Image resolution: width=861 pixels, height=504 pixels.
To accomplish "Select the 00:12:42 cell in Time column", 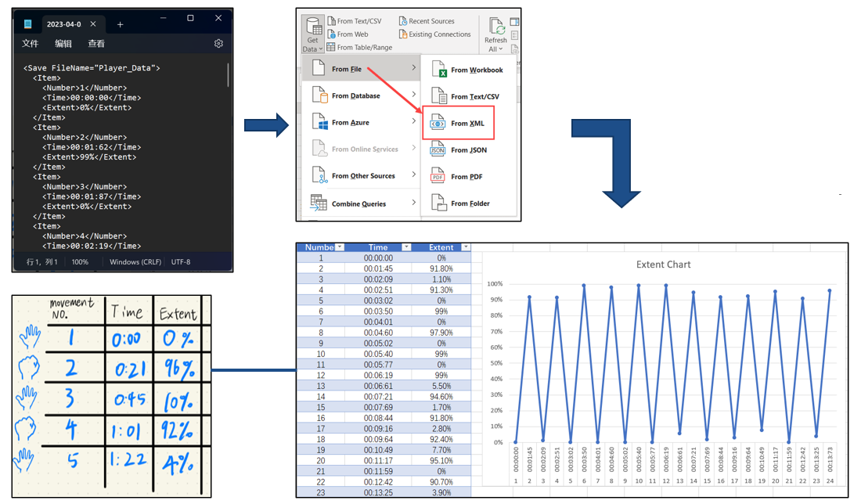I will point(378,481).
